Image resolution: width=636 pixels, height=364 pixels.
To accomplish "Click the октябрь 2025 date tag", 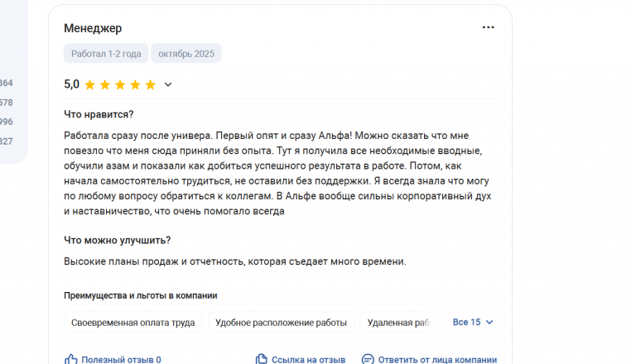I will (x=186, y=54).
